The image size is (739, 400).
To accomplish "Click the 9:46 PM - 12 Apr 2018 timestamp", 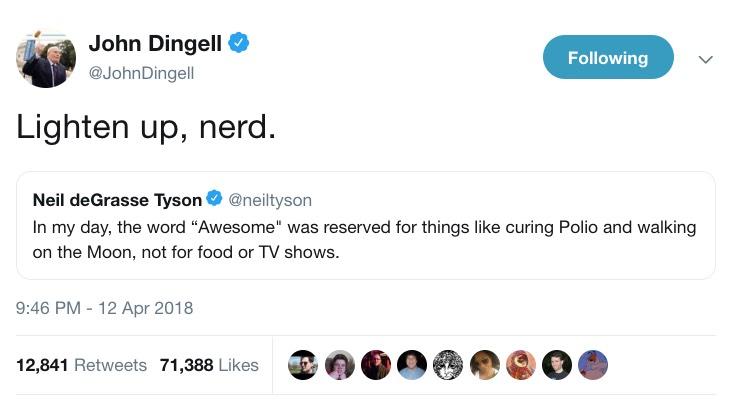I will coord(105,308).
